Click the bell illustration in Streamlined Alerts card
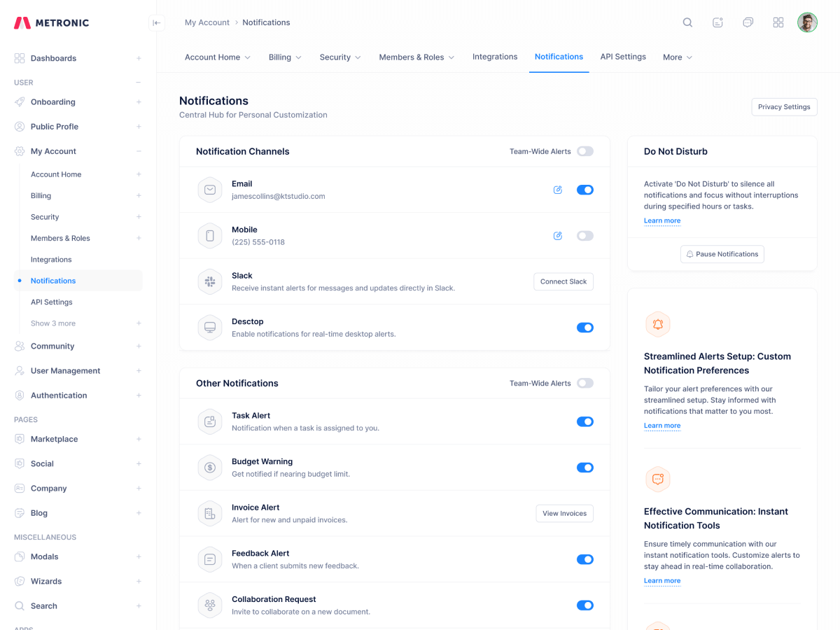 658,324
